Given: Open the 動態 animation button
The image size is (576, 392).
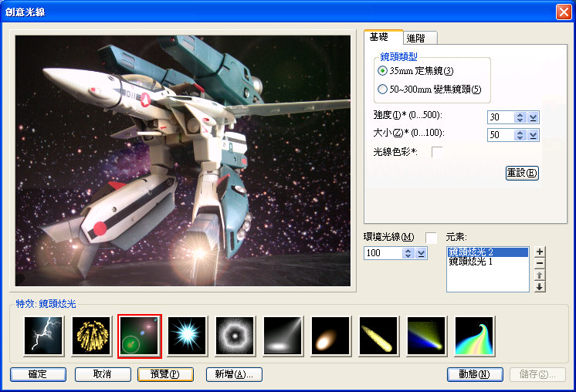Looking at the screenshot, I should tap(475, 374).
